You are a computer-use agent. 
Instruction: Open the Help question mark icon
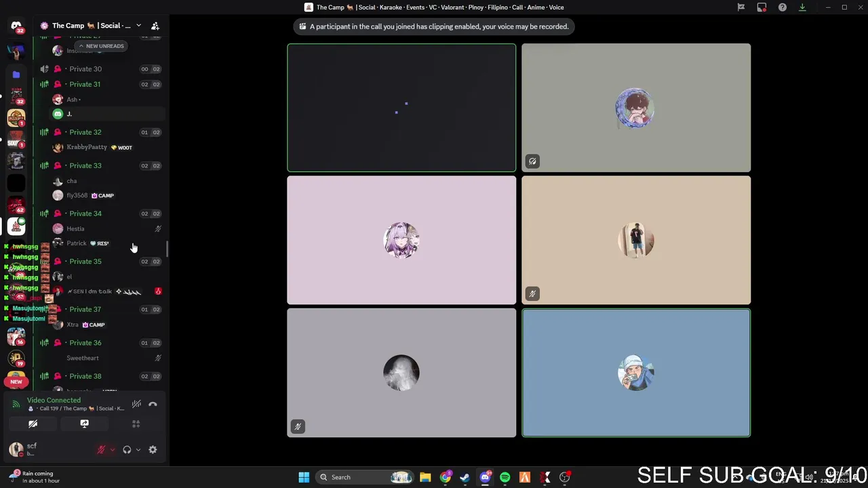pyautogui.click(x=783, y=7)
